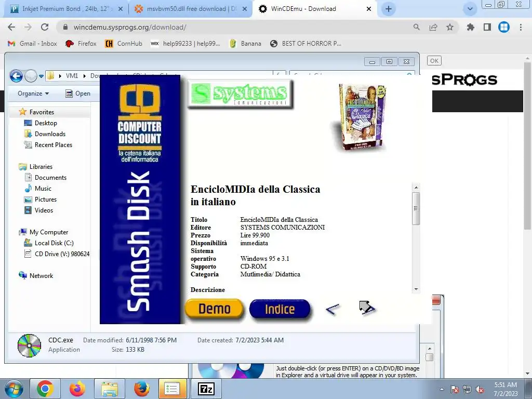Open Chrome three-dot menu
532x399 pixels.
point(521,27)
